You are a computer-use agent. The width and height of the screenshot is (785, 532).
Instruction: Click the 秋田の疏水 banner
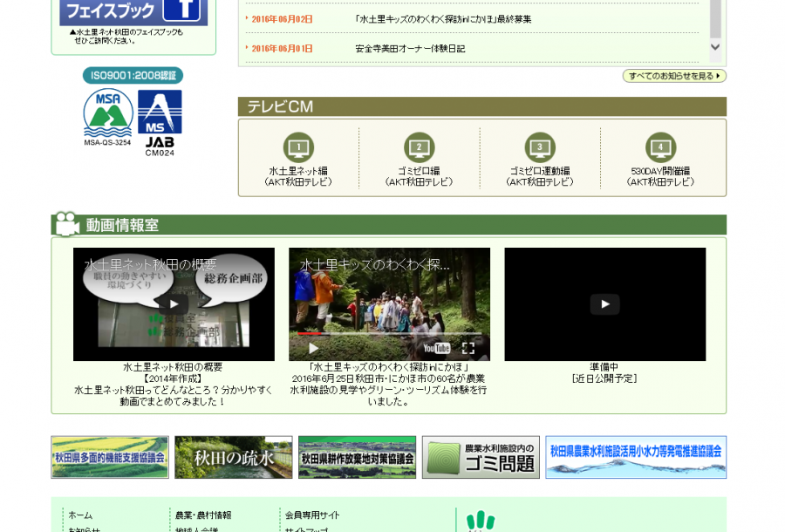[x=233, y=456]
